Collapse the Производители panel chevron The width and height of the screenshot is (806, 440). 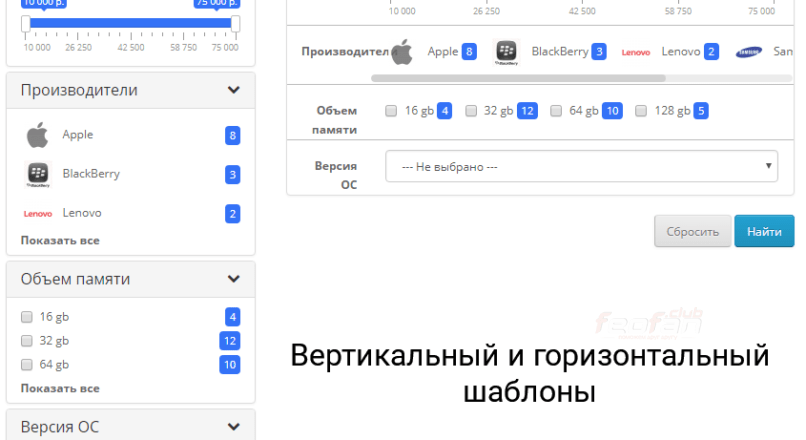233,90
